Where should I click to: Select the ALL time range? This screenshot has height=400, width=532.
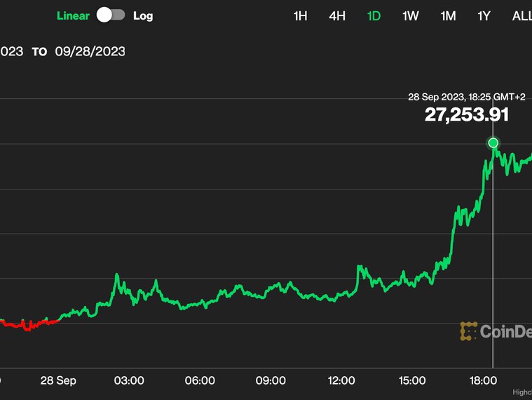[x=521, y=15]
